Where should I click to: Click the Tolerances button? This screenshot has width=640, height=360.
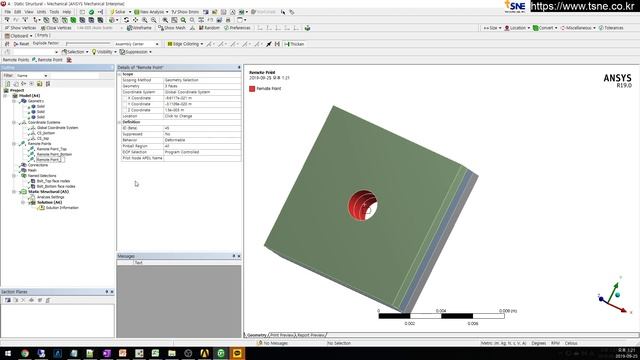pos(611,28)
